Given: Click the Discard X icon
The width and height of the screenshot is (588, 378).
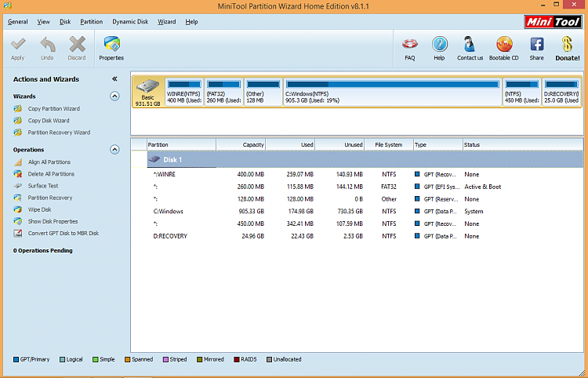Looking at the screenshot, I should (x=77, y=45).
